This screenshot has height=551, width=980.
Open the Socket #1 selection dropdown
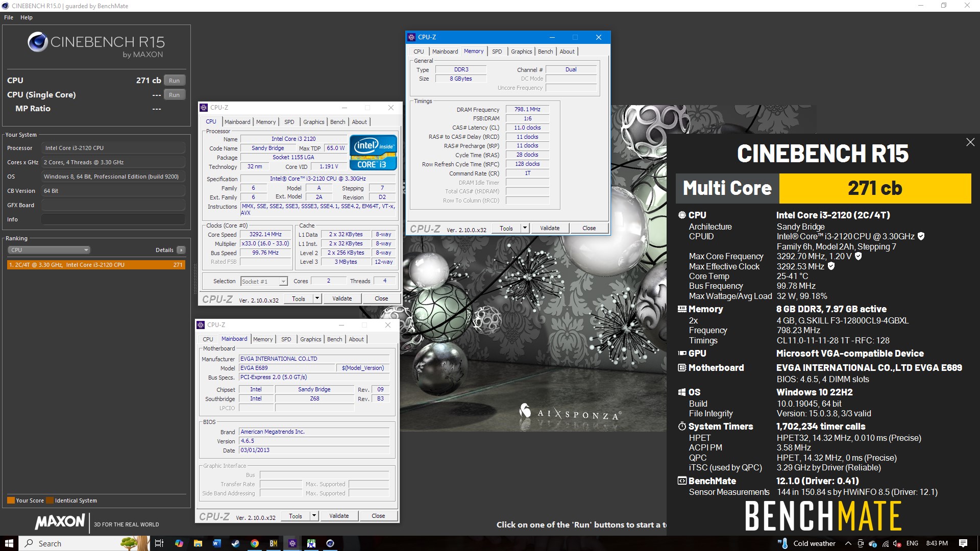tap(264, 282)
